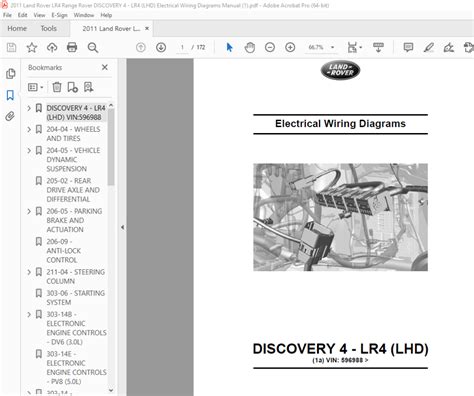The height and width of the screenshot is (396, 474).
Task: Click the Print file icon
Action: click(72, 47)
